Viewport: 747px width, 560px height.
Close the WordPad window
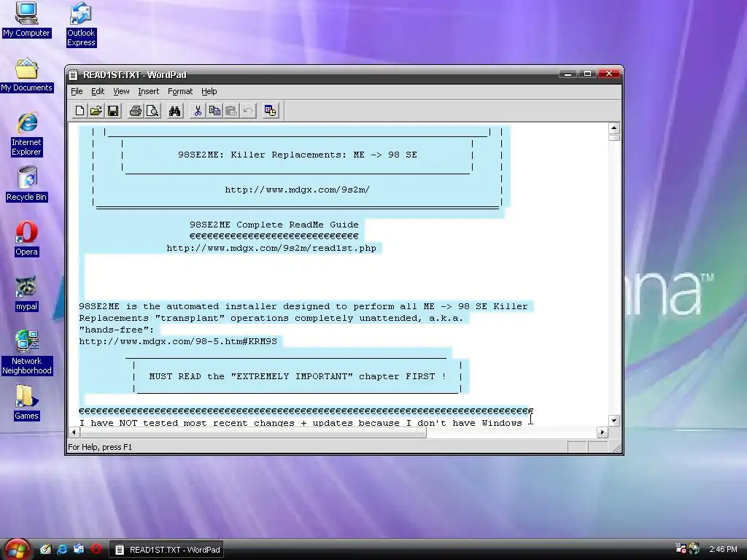click(x=609, y=74)
